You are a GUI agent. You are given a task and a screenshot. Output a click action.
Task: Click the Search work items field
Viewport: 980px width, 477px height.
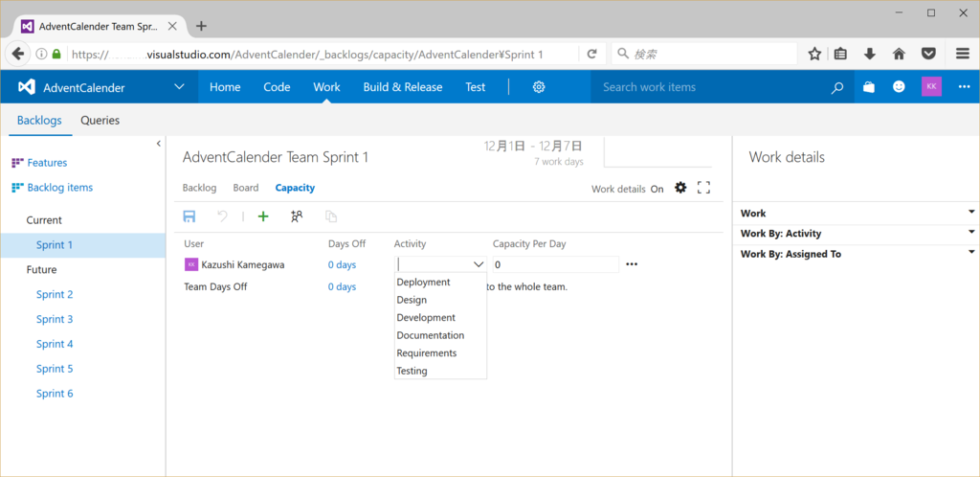tap(709, 87)
